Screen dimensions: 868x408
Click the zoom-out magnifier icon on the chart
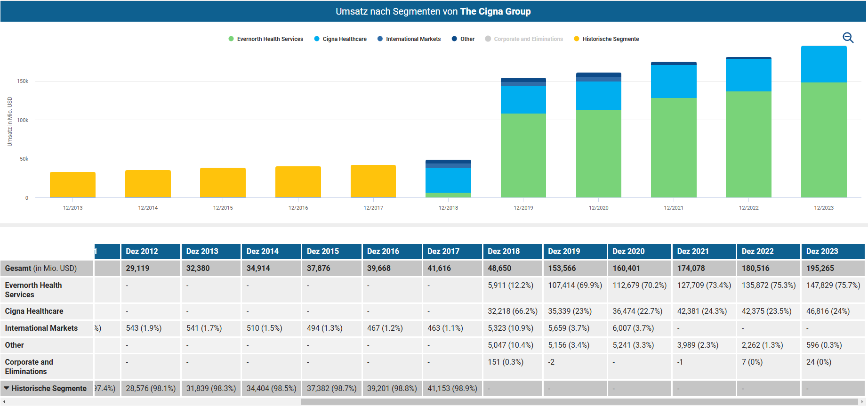click(848, 38)
